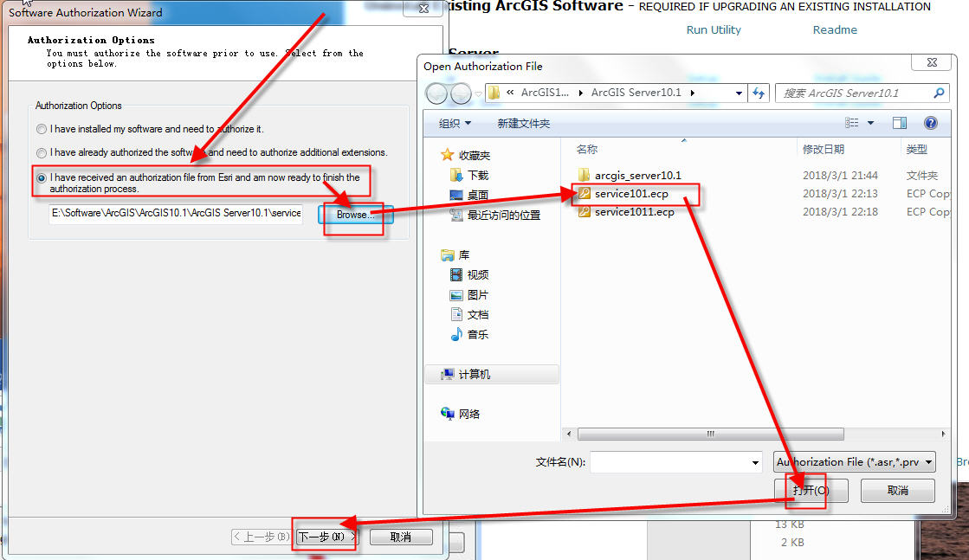Click 新建文件夹 new folder button

click(523, 124)
